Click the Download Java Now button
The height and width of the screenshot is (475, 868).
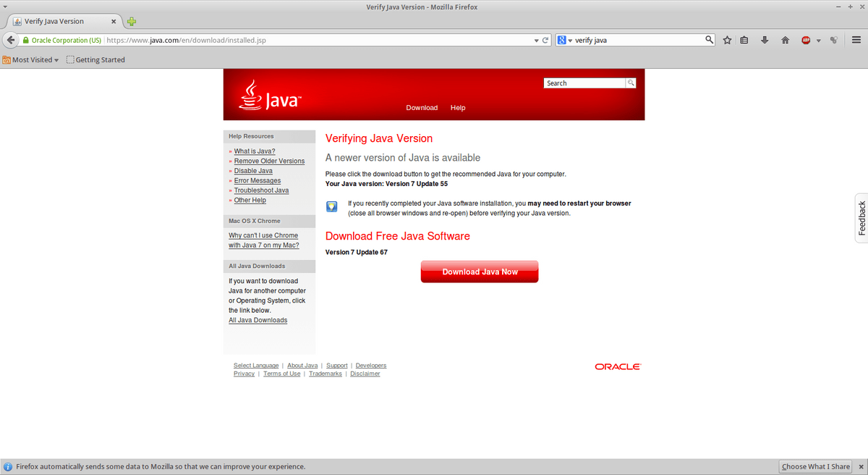(x=480, y=272)
